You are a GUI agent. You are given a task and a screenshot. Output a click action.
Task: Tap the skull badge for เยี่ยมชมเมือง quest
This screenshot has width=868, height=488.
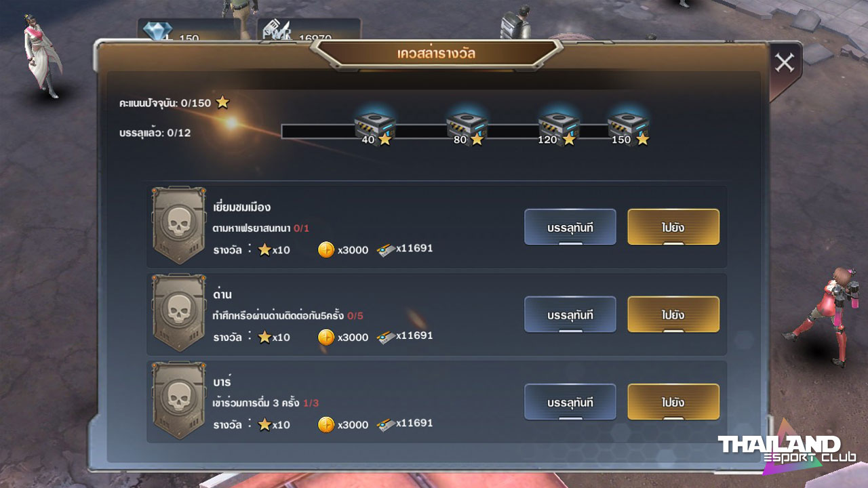pyautogui.click(x=179, y=226)
